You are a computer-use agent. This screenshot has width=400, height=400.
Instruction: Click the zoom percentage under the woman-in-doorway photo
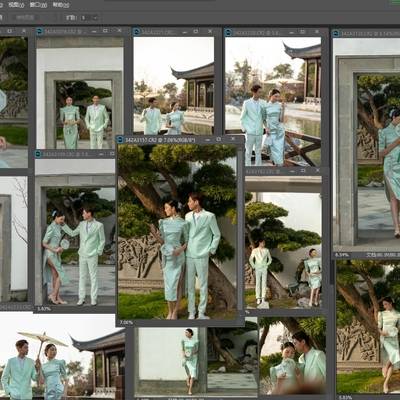click(x=342, y=255)
